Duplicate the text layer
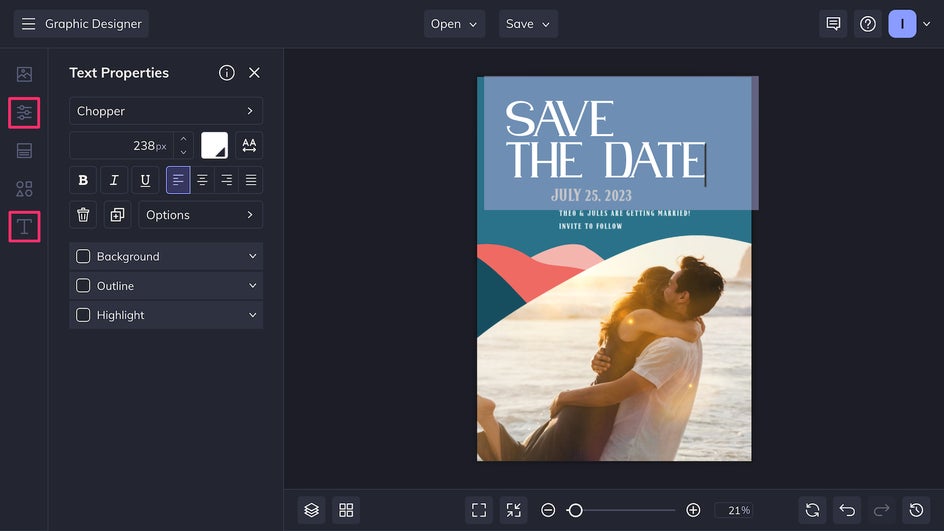Image resolution: width=944 pixels, height=531 pixels. [x=117, y=215]
